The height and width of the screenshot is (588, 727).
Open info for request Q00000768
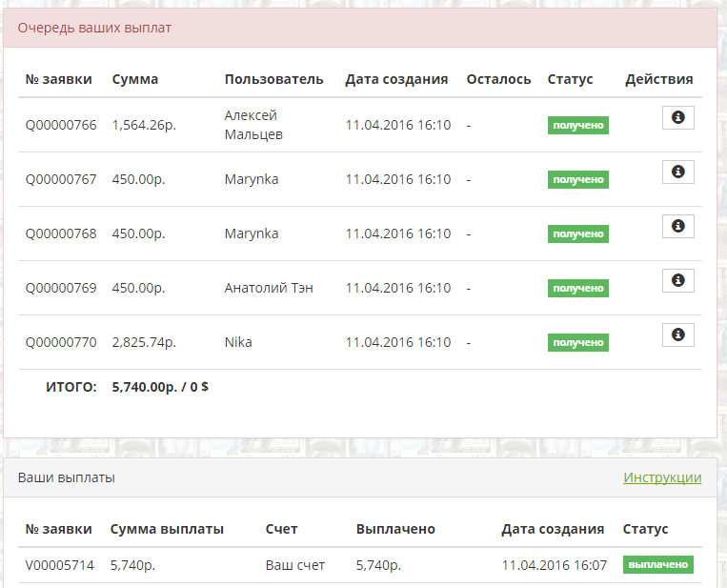coord(677,226)
